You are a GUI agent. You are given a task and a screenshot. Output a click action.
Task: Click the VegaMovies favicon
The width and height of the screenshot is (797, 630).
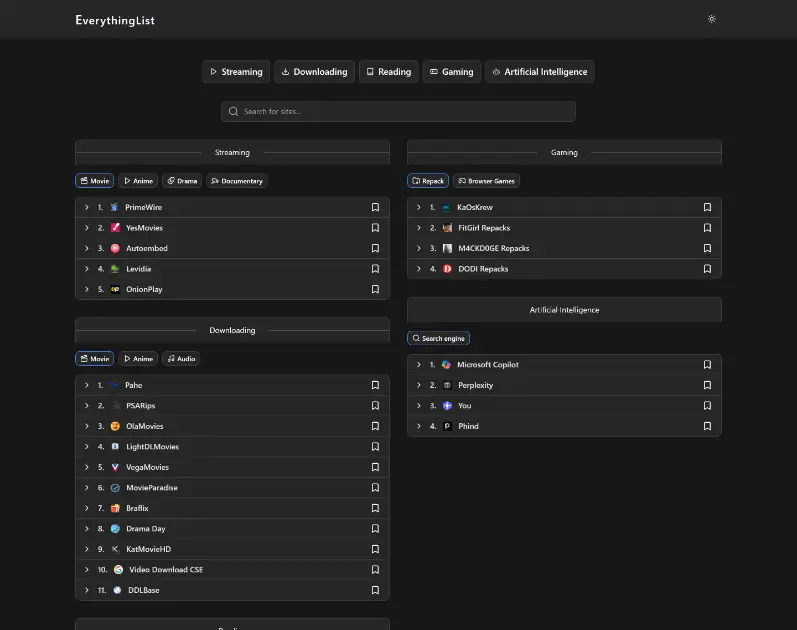[x=115, y=467]
